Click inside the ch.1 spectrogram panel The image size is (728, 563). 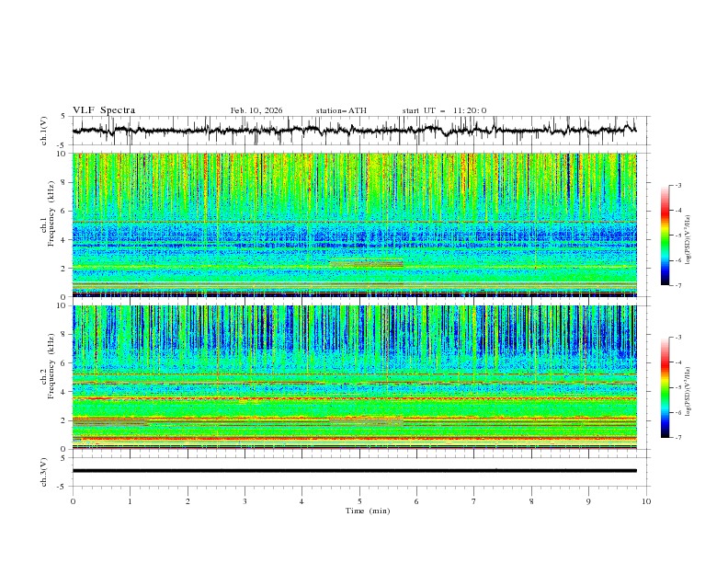coord(355,224)
